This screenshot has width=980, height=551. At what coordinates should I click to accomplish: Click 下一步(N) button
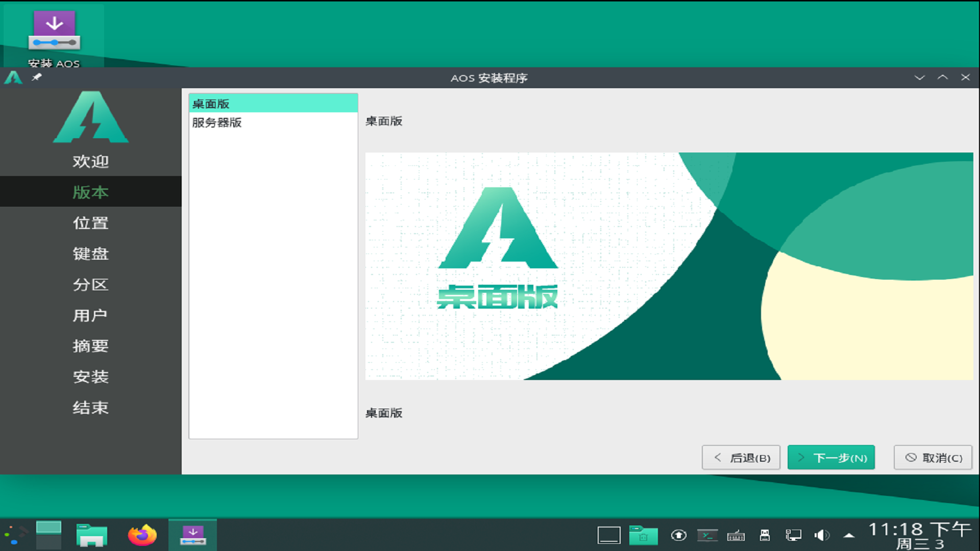click(x=831, y=458)
